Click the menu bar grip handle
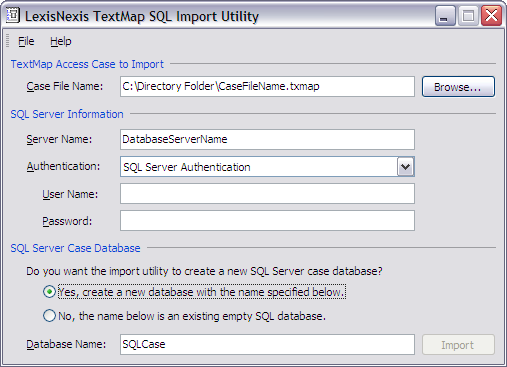This screenshot has width=507, height=367. point(8,41)
